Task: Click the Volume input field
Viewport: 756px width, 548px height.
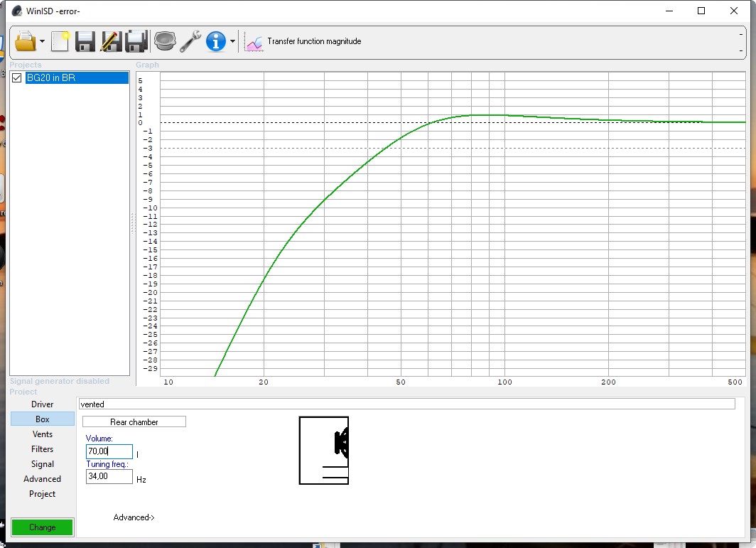Action: click(x=109, y=451)
